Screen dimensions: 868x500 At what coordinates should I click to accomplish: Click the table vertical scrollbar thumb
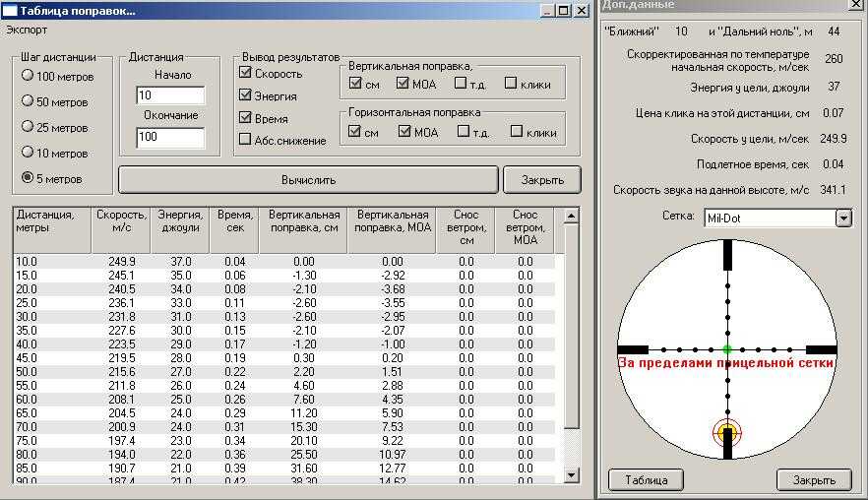[x=571, y=326]
